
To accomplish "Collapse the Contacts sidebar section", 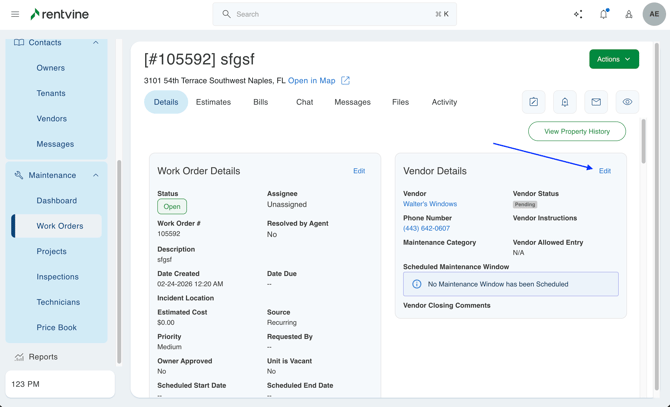I will 96,43.
